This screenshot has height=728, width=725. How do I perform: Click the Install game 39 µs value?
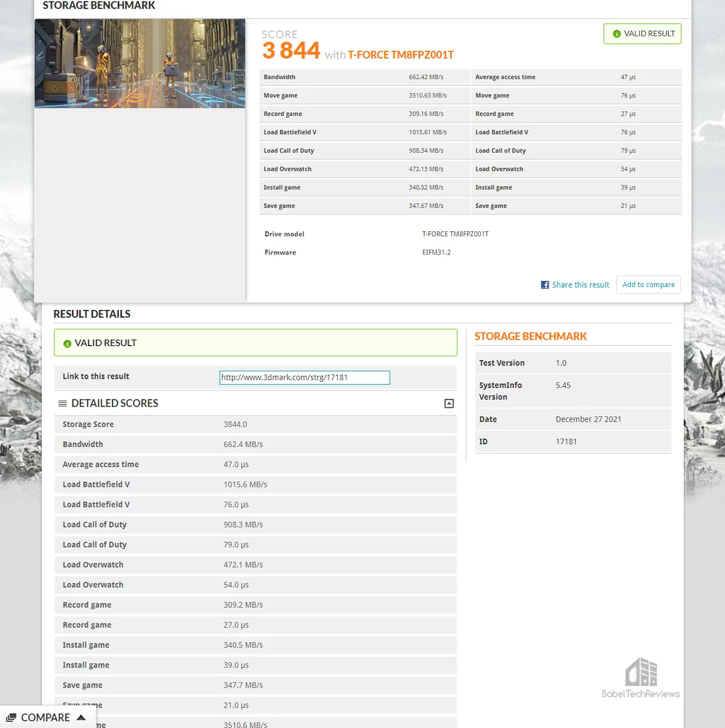coord(628,188)
